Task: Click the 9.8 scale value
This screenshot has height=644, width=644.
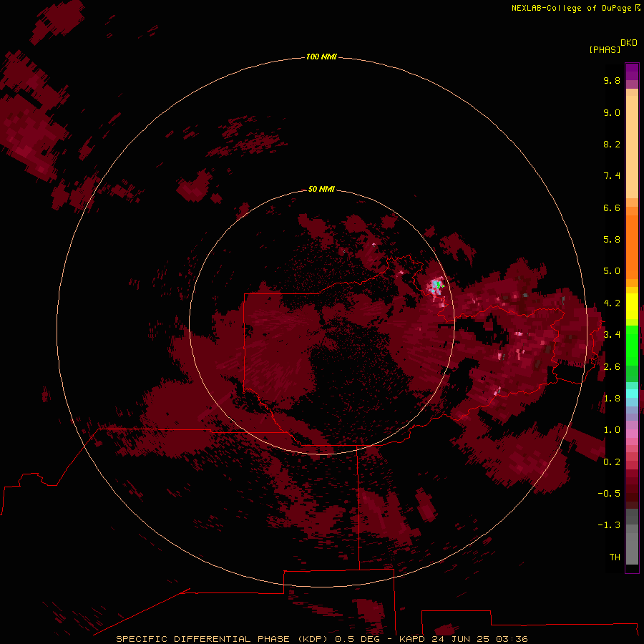Action: [612, 80]
